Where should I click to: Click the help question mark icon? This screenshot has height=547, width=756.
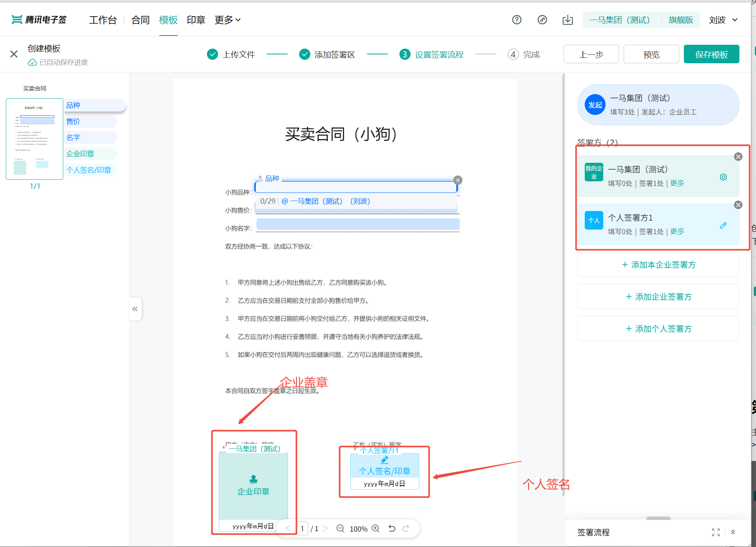coord(516,20)
